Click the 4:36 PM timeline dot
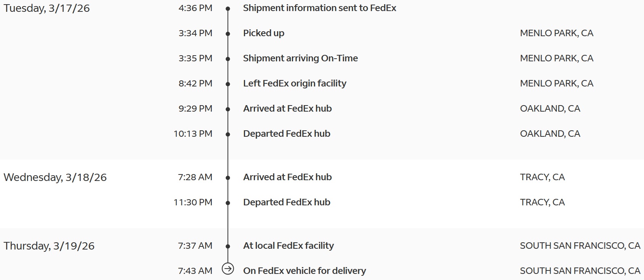 (x=228, y=8)
